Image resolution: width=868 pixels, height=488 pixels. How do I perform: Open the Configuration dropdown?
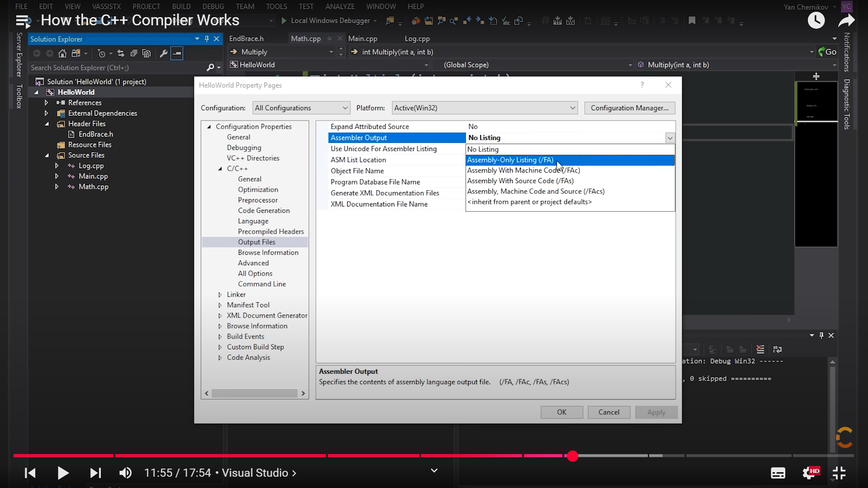[301, 108]
